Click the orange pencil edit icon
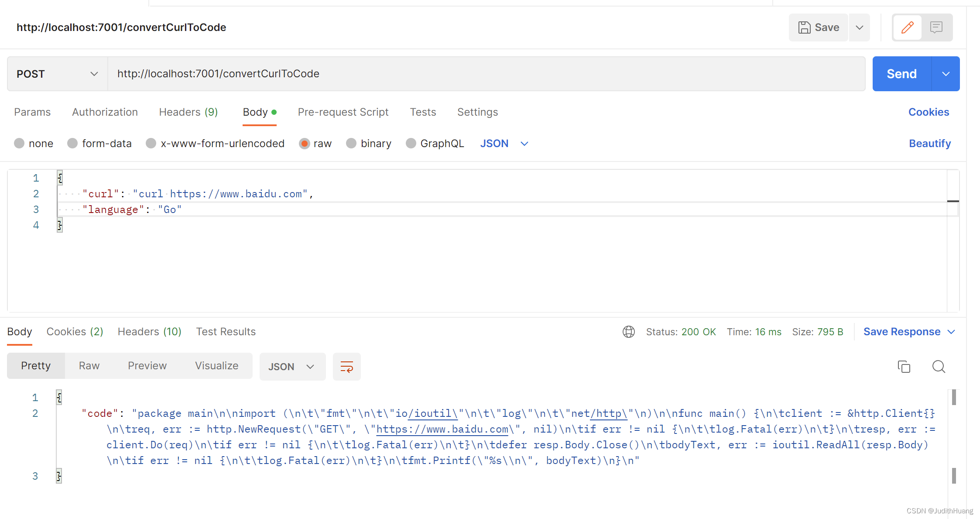Screen dimensions: 980x519 [908, 27]
